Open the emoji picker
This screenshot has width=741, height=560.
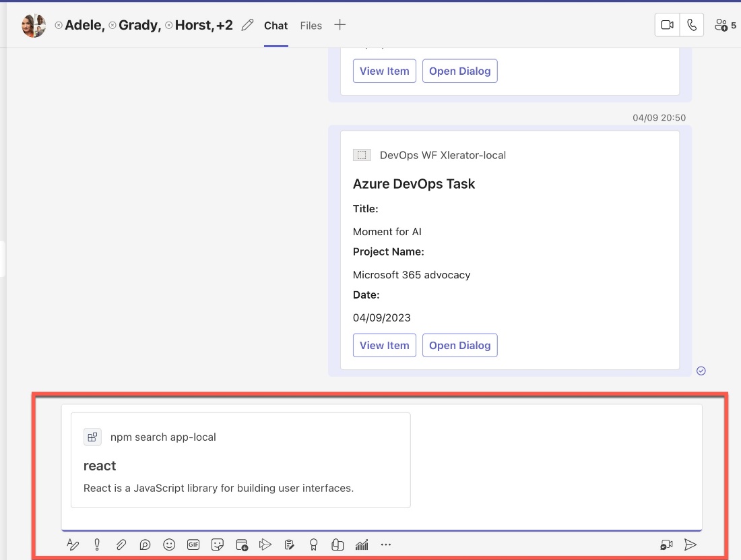point(169,544)
